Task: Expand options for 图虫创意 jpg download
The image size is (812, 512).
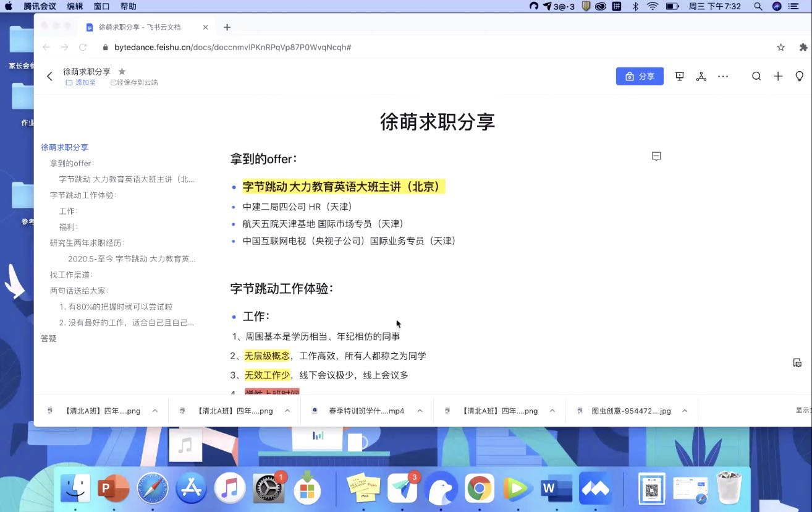Action: pyautogui.click(x=685, y=411)
